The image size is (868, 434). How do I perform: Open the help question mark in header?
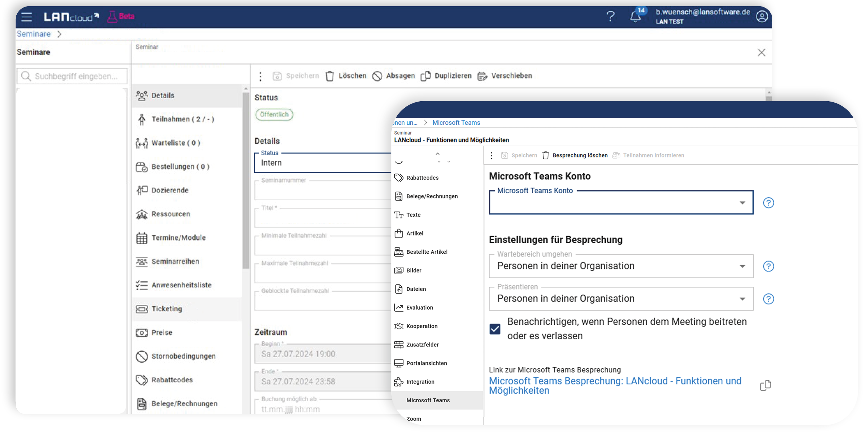[x=610, y=16]
